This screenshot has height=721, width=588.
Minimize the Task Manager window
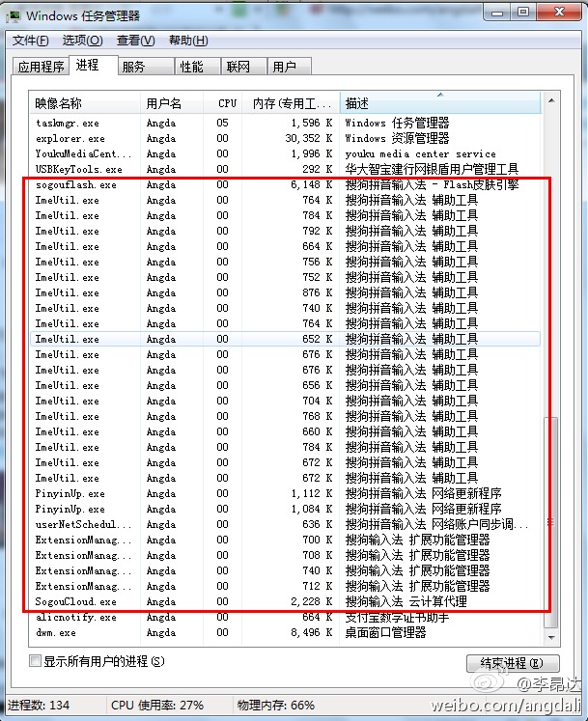click(496, 12)
